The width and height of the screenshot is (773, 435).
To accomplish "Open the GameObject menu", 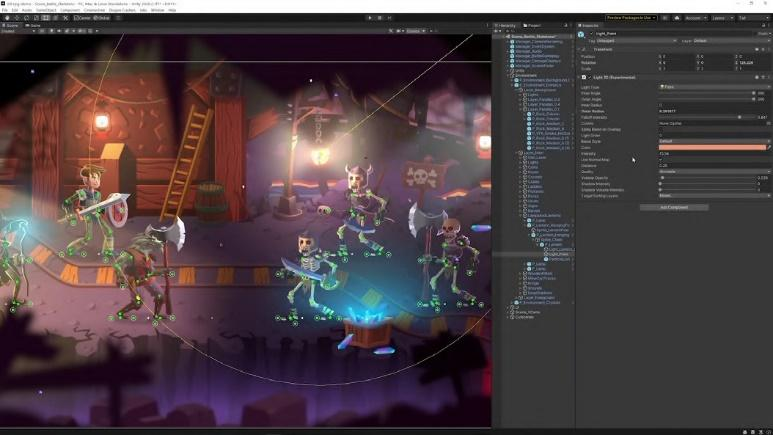I will click(46, 10).
